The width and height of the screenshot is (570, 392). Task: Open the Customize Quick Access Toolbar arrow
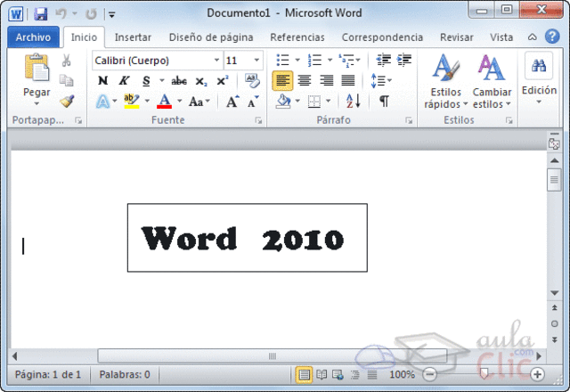pos(112,15)
